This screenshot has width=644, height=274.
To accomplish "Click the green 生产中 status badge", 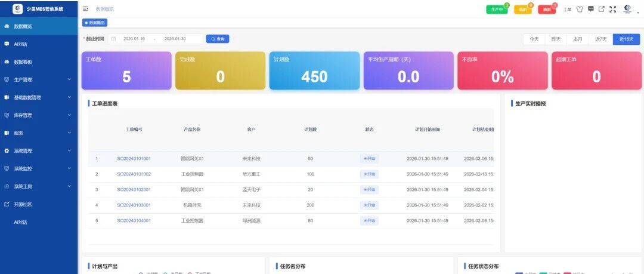I will click(497, 10).
